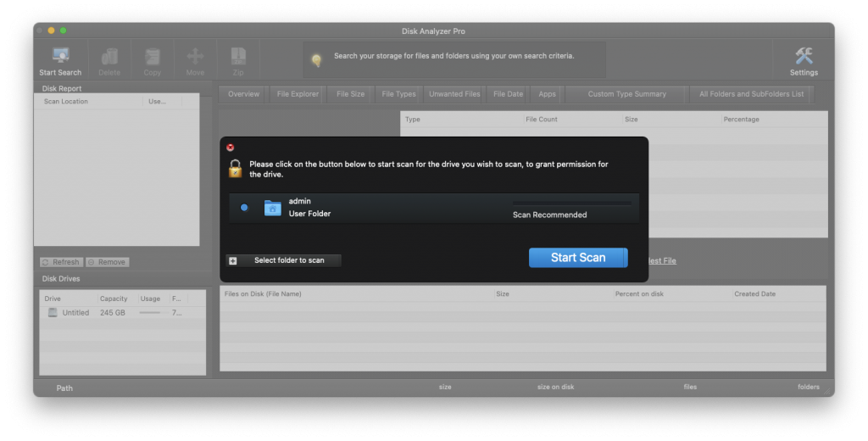Click the Remove button
This screenshot has height=441, width=868.
click(x=108, y=262)
